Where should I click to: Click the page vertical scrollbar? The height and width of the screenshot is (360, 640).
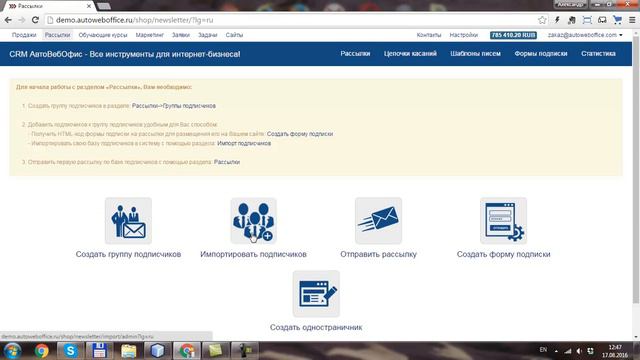coord(636,169)
